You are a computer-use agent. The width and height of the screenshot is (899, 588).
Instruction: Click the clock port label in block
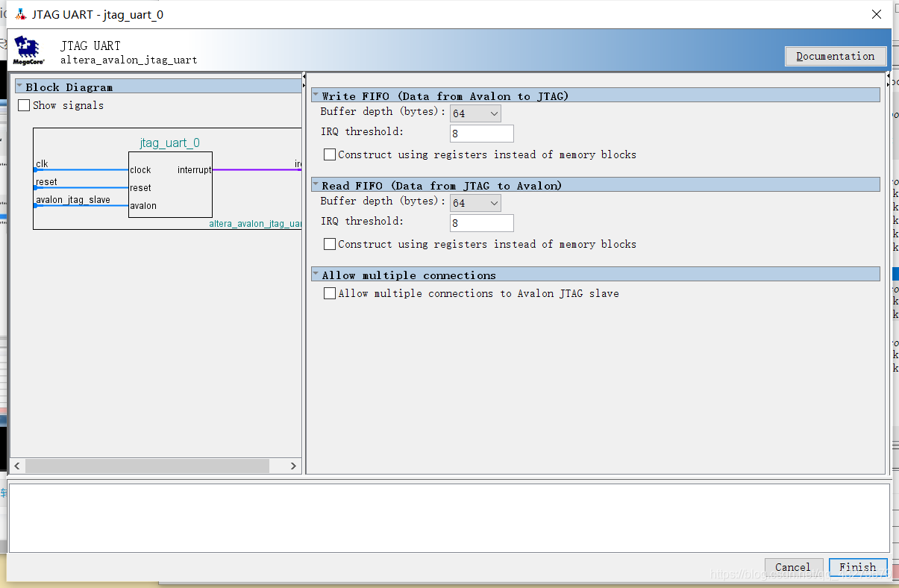tap(140, 170)
